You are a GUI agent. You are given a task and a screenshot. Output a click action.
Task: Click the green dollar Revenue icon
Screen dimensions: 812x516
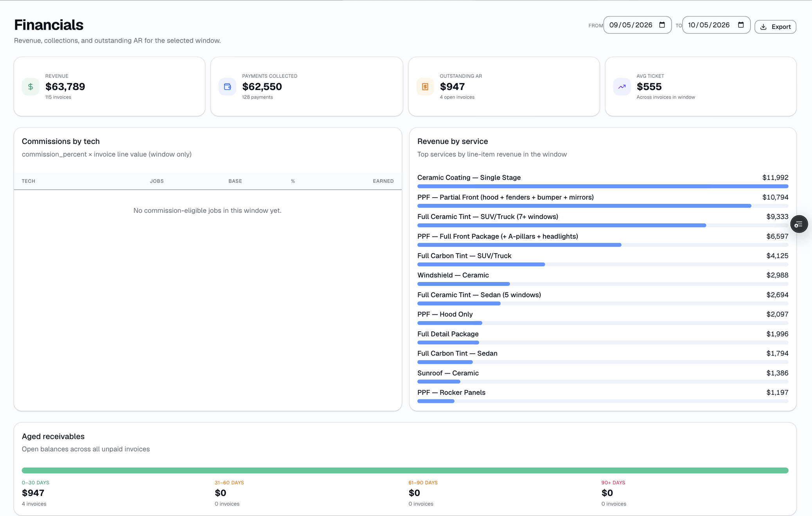(31, 86)
